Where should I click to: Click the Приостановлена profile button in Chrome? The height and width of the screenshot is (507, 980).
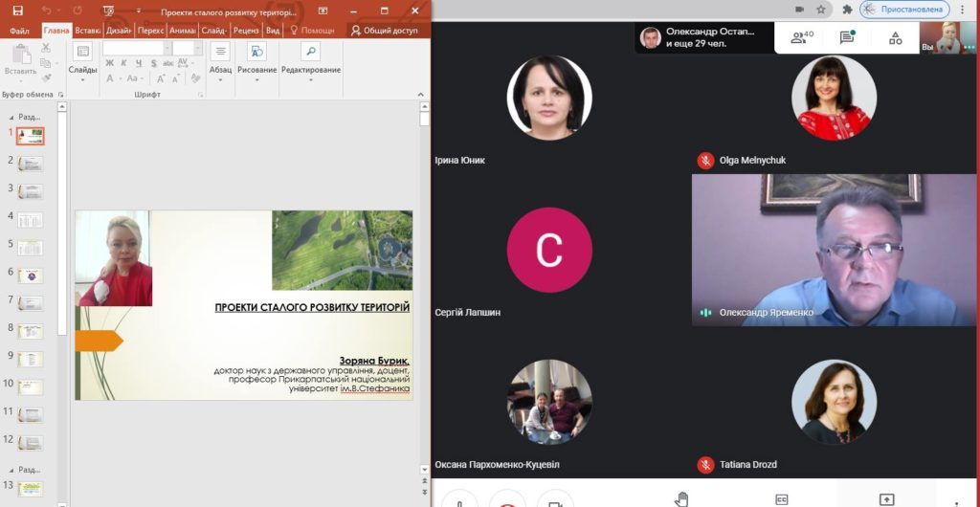point(905,10)
